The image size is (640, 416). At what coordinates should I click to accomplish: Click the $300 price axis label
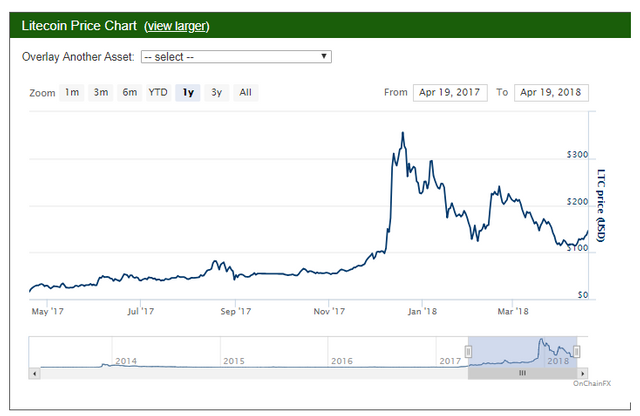point(577,155)
